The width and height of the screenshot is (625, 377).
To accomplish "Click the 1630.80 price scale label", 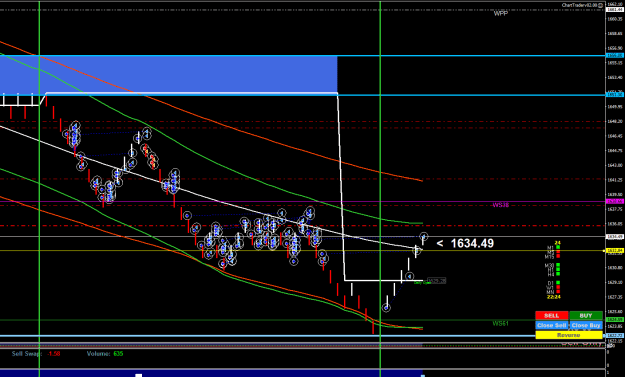I will (x=615, y=267).
